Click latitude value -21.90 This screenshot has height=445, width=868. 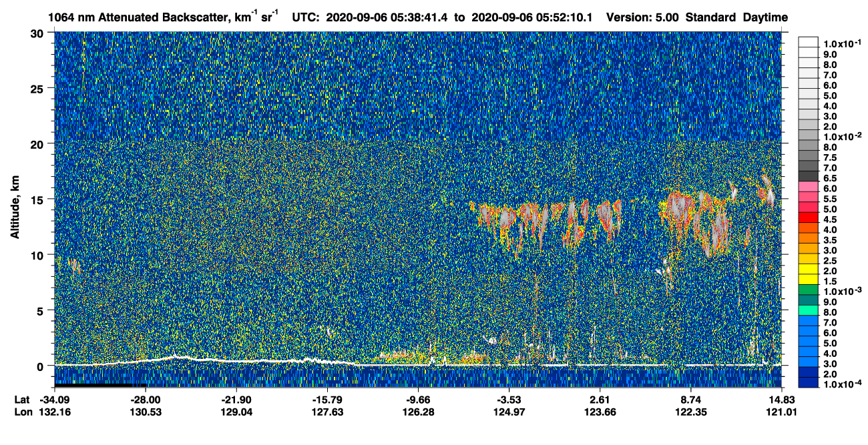pos(236,399)
